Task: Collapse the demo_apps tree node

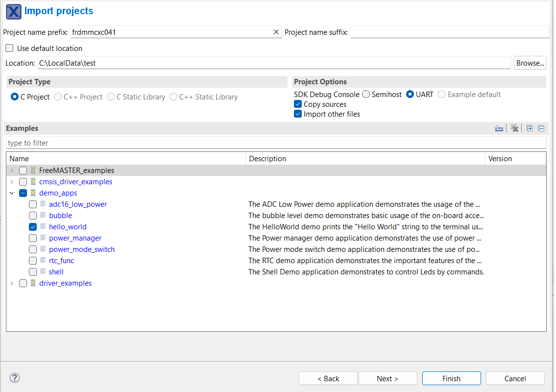Action: click(x=12, y=193)
